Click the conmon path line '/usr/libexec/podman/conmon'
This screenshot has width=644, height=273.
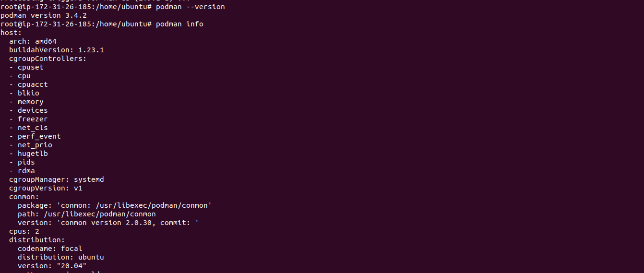87,214
